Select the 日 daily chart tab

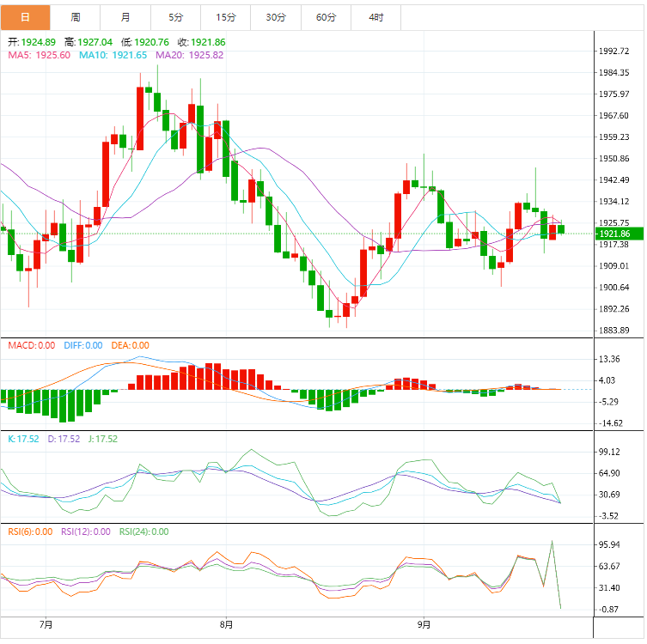coord(25,17)
